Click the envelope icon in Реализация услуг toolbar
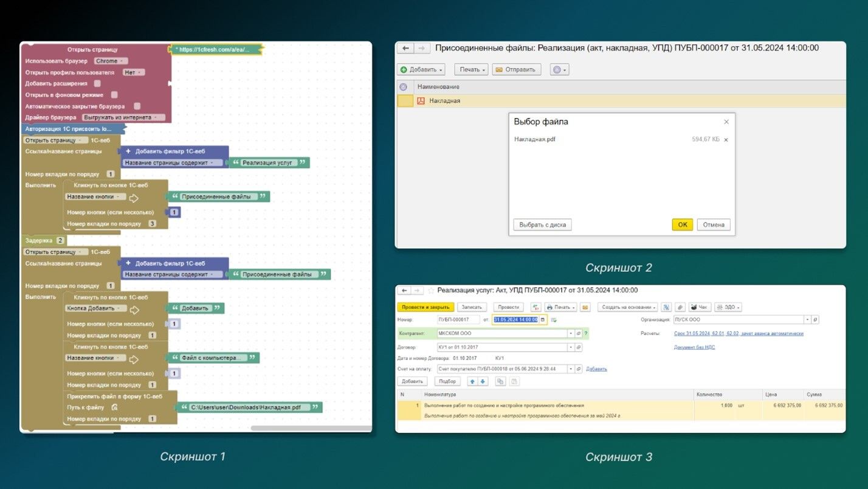The image size is (868, 489). point(585,307)
